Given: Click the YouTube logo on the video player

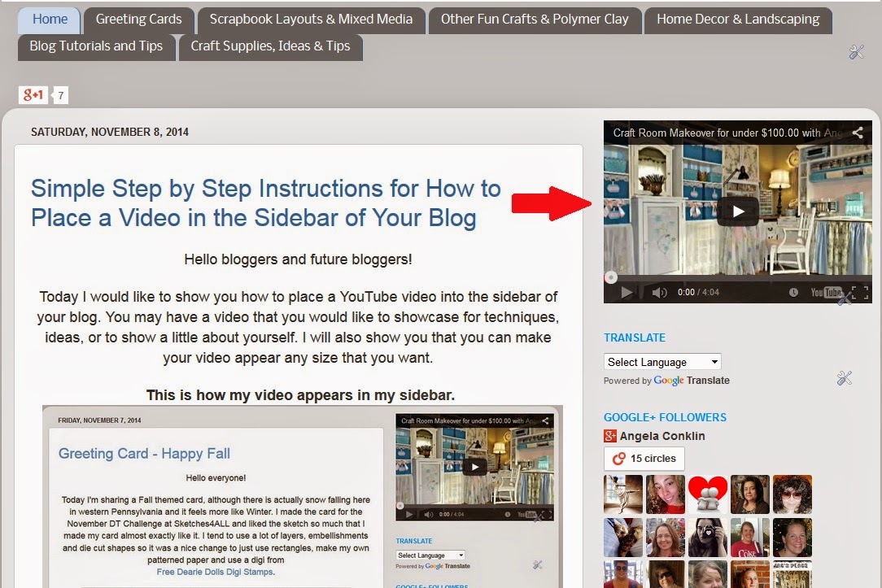Looking at the screenshot, I should pyautogui.click(x=827, y=292).
